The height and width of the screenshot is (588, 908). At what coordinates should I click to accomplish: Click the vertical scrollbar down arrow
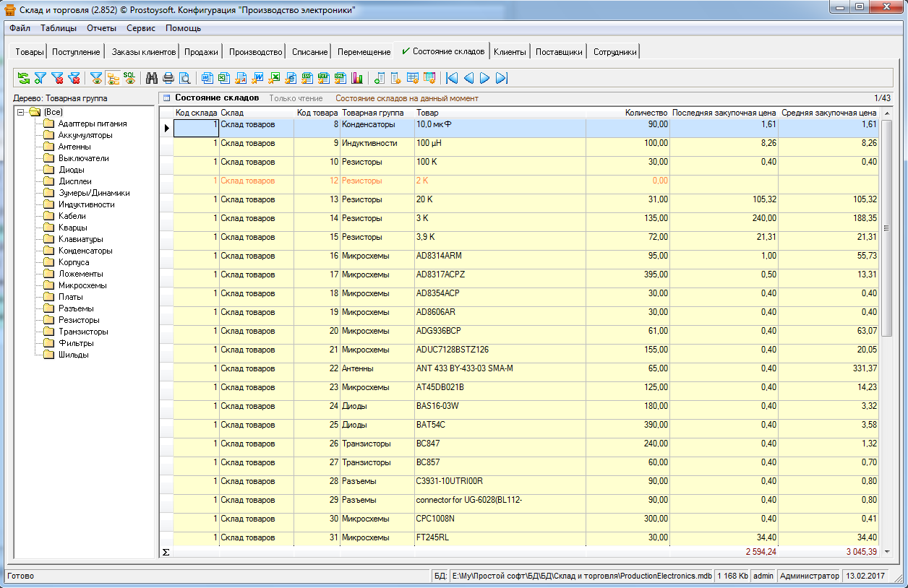point(887,552)
